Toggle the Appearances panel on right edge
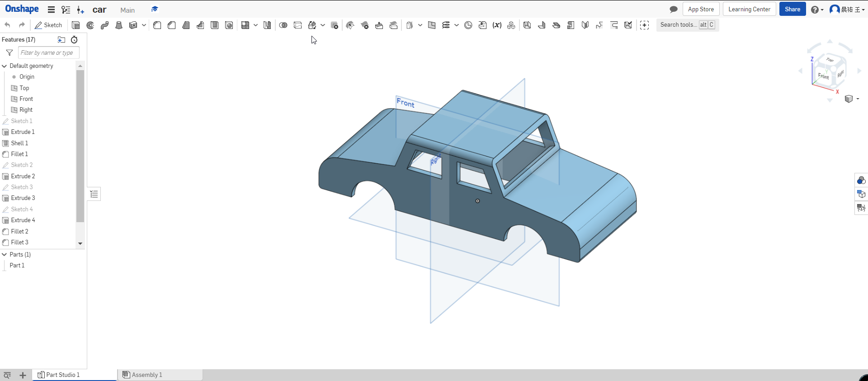Image resolution: width=868 pixels, height=381 pixels. coord(861,181)
